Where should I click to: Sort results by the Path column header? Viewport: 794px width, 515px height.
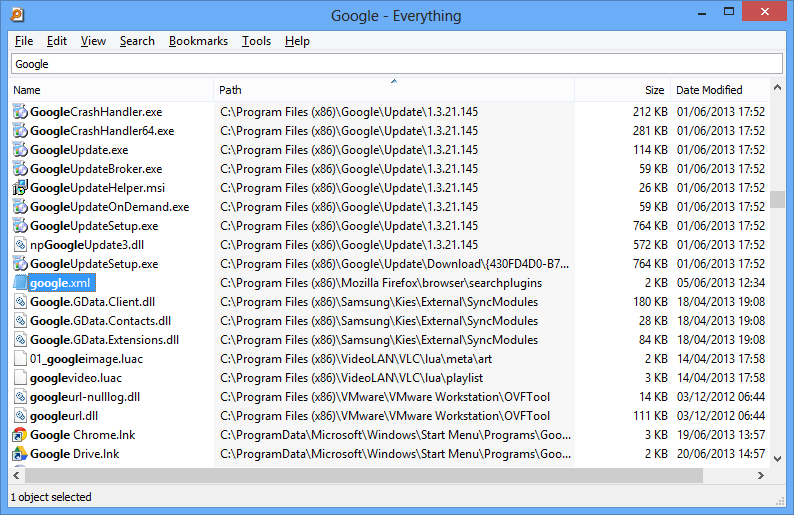[394, 90]
